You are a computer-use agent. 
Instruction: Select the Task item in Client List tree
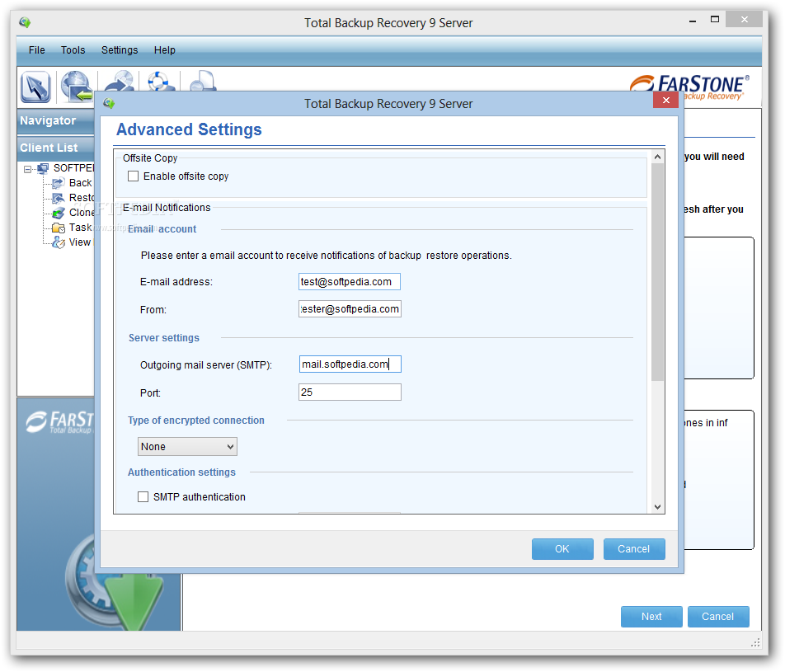(81, 228)
